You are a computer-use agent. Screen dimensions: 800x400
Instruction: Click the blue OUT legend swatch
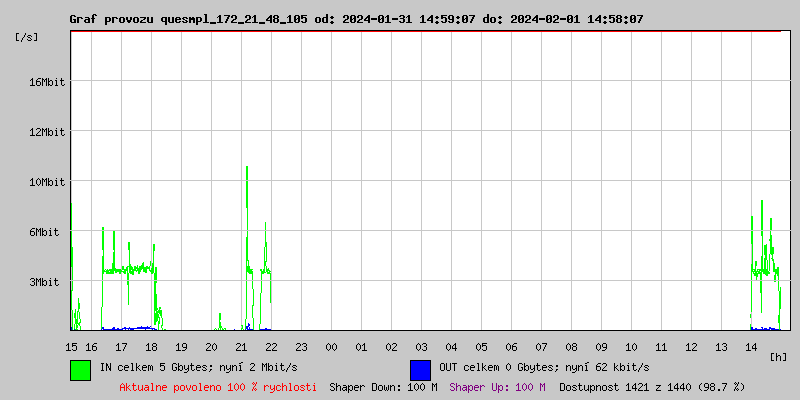(x=420, y=369)
